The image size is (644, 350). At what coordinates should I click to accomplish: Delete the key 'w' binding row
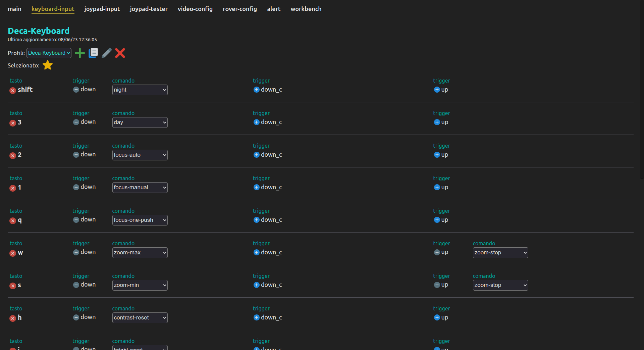pyautogui.click(x=13, y=253)
